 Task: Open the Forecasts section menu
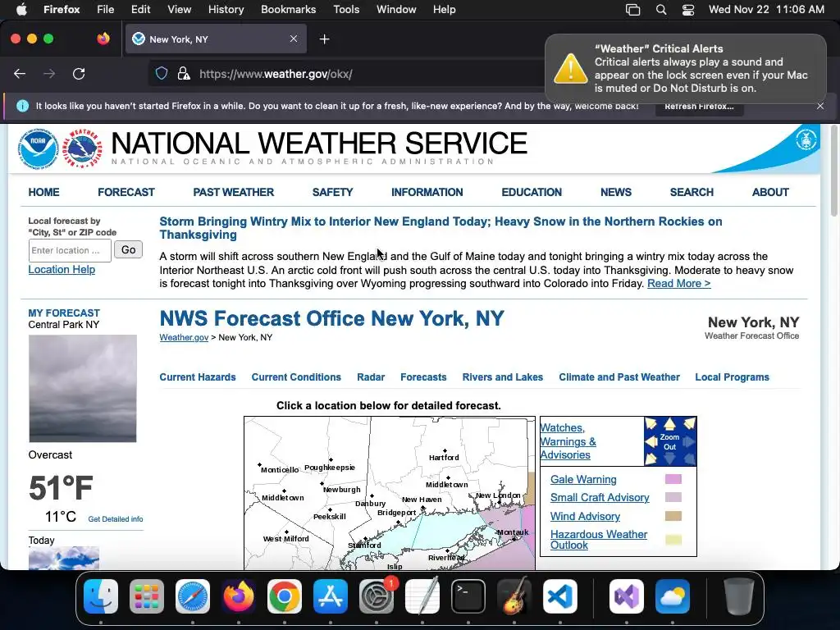coord(423,377)
